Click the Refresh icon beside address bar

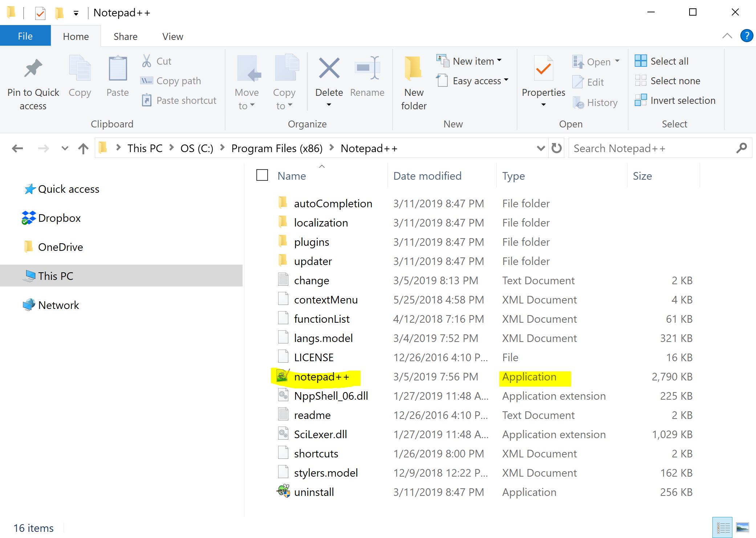[x=556, y=148]
